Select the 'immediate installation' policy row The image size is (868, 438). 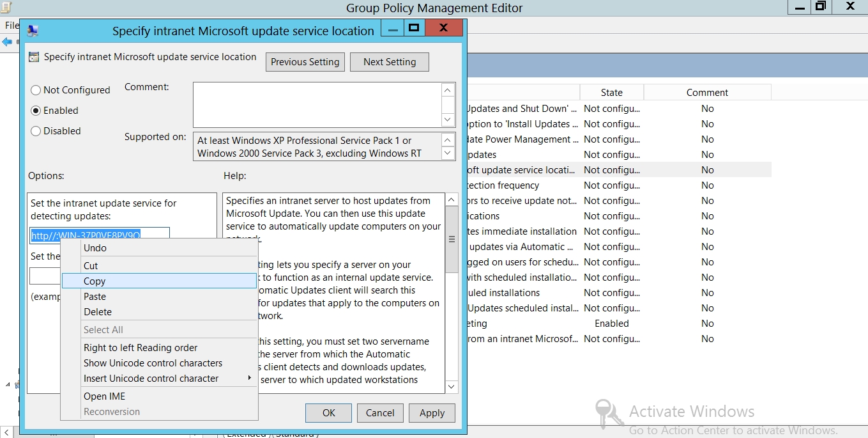(x=618, y=231)
